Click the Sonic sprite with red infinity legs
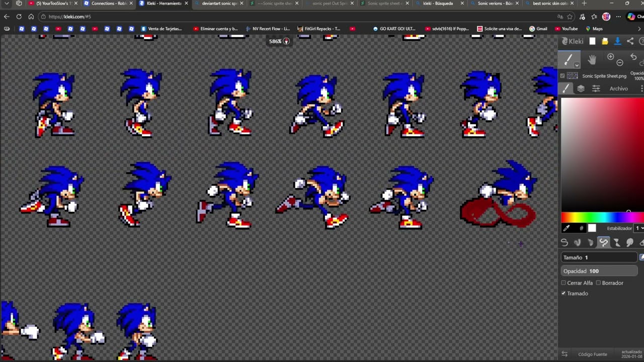The height and width of the screenshot is (362, 644). tap(499, 194)
